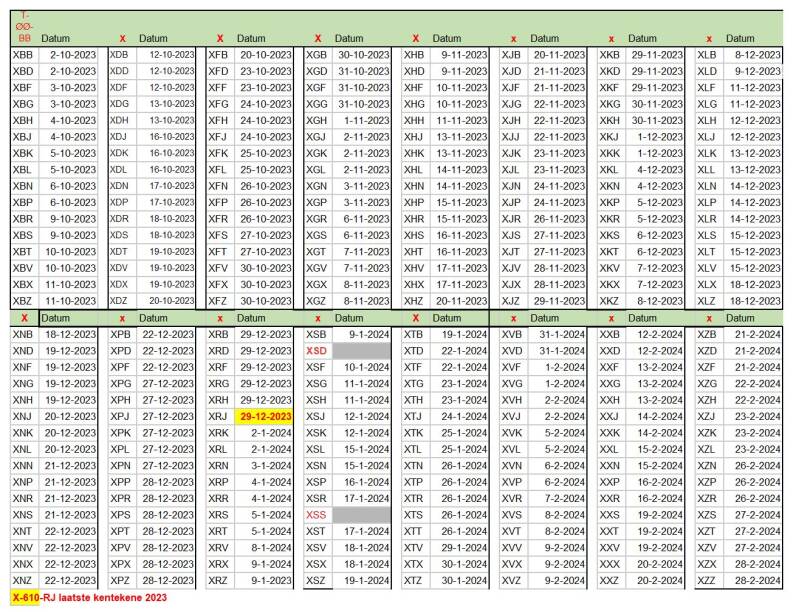Select the XLZ code cell
The image size is (799, 612).
coord(707,301)
